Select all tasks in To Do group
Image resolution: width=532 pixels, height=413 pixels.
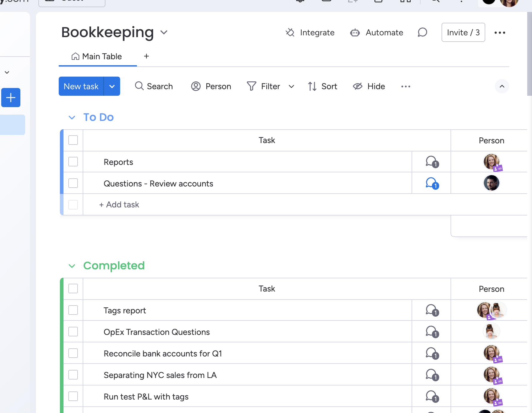[x=73, y=140]
